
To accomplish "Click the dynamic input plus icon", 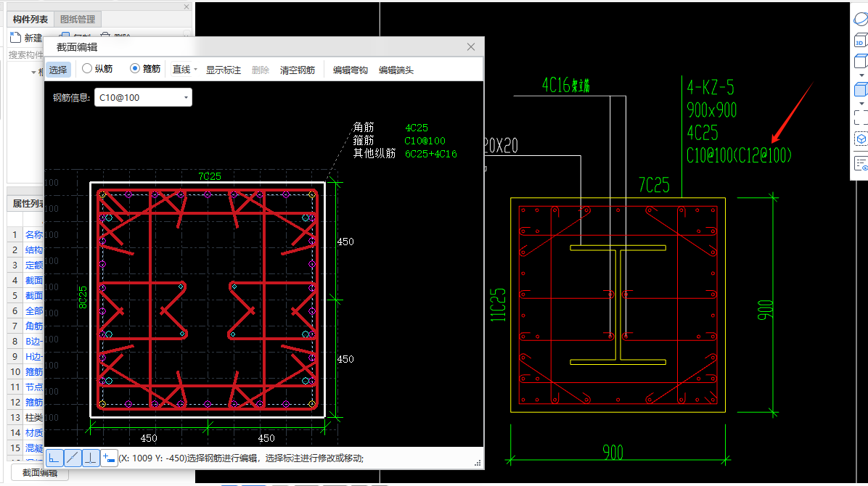I will coord(109,458).
